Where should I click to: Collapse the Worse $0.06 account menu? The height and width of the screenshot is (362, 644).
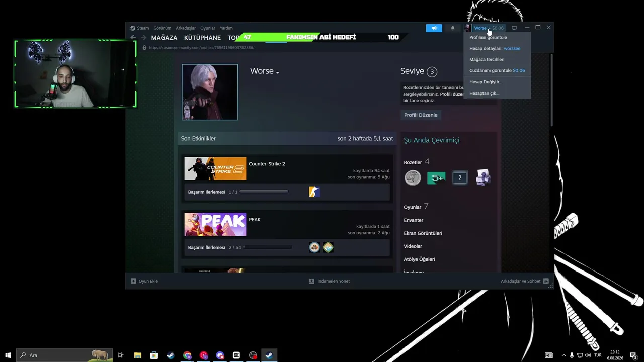pos(488,28)
